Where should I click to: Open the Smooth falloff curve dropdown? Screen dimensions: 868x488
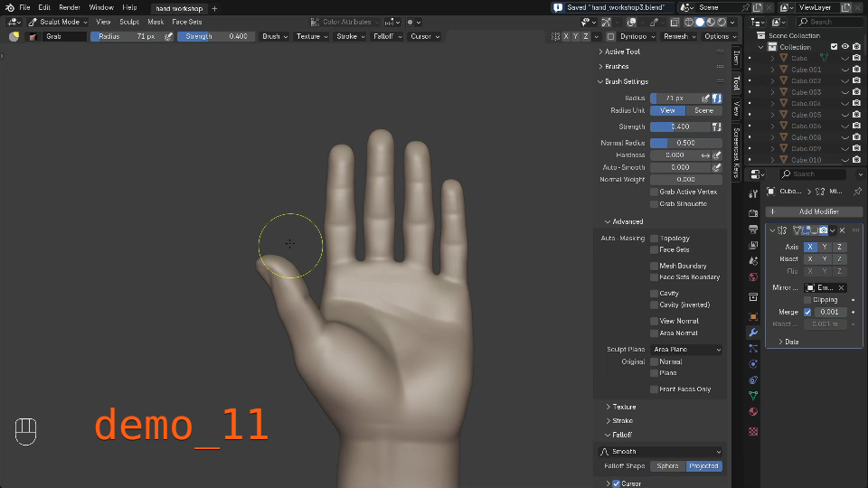[660, 452]
